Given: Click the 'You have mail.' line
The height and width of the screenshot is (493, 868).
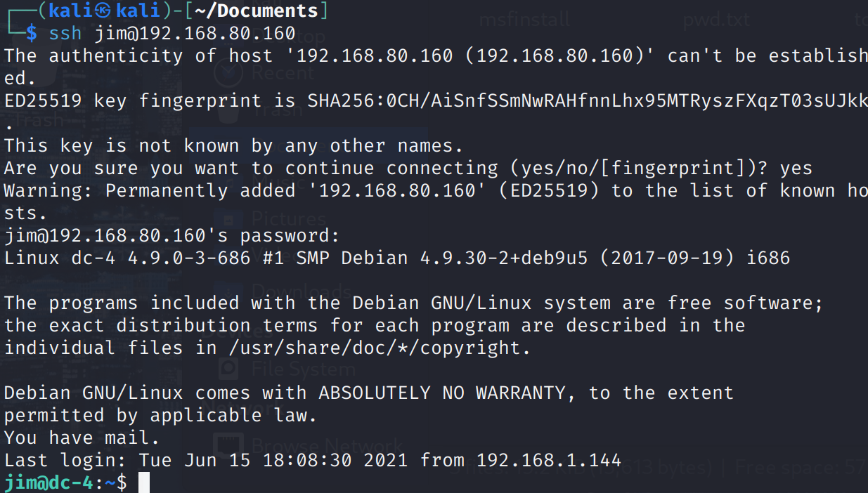Looking at the screenshot, I should click(x=82, y=438).
